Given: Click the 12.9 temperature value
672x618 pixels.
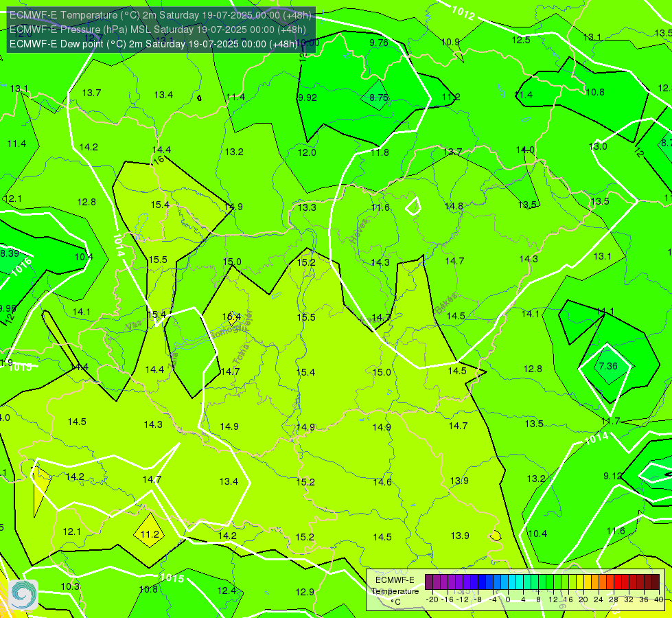Looking at the screenshot, I should [x=305, y=592].
